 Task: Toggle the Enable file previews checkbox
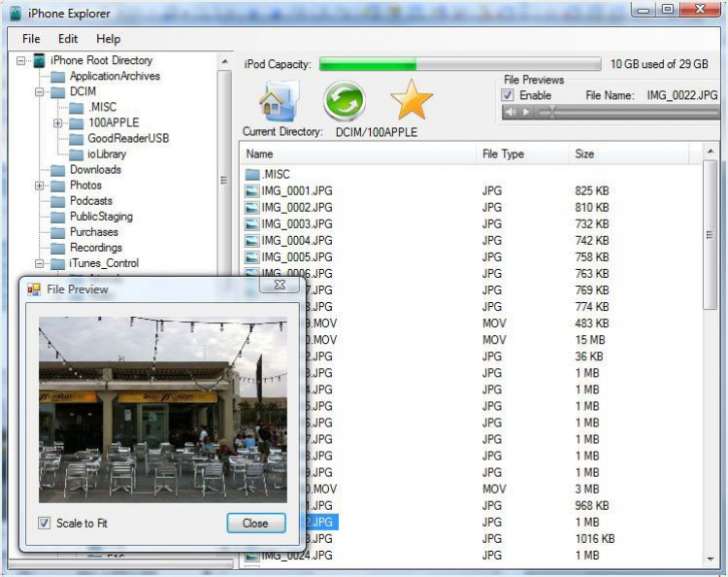[x=508, y=95]
